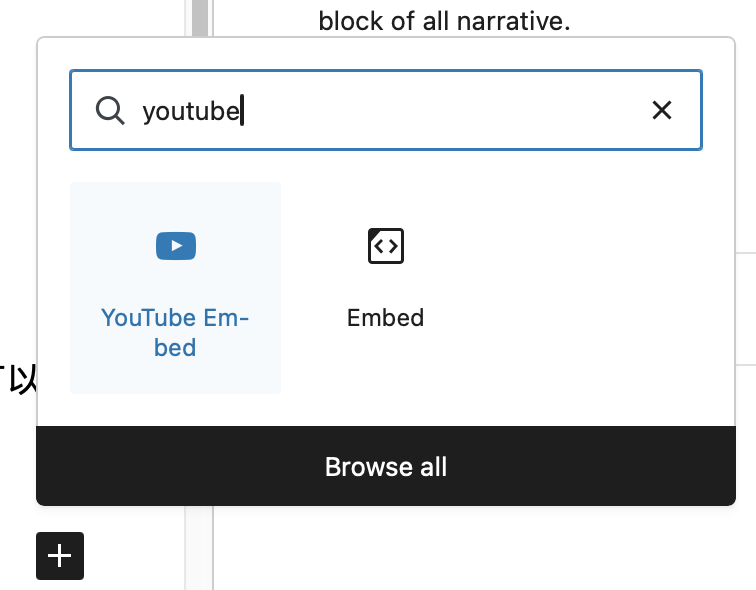Clear the youtube search with X icon
Image resolution: width=756 pixels, height=590 pixels.
click(x=662, y=110)
